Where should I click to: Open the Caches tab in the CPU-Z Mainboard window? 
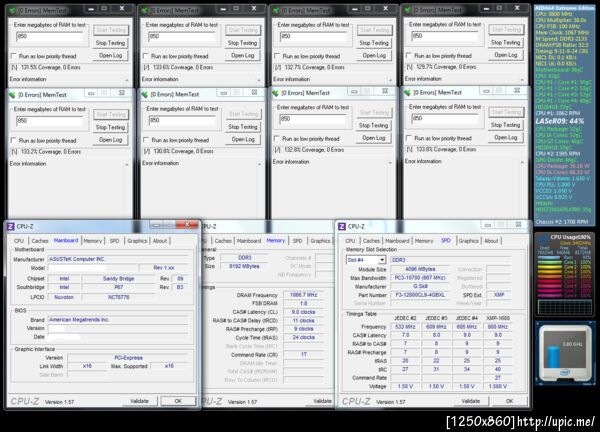pyautogui.click(x=40, y=241)
